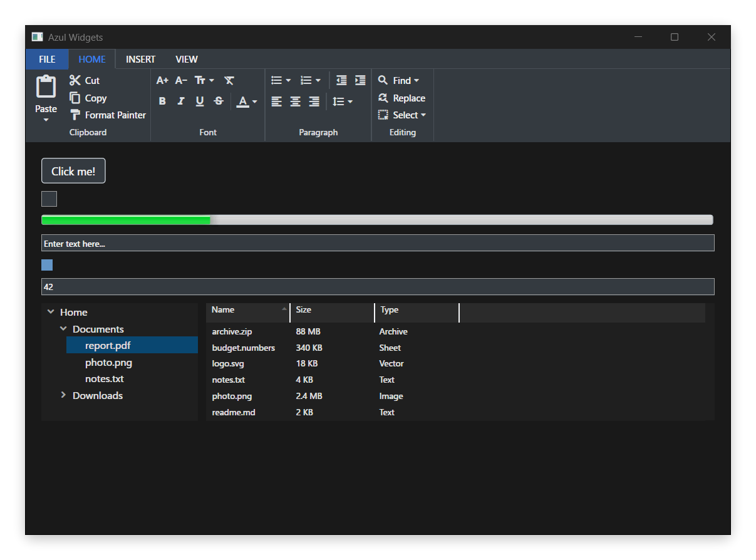This screenshot has height=560, width=756.
Task: Increase font size with A+ icon
Action: click(162, 80)
